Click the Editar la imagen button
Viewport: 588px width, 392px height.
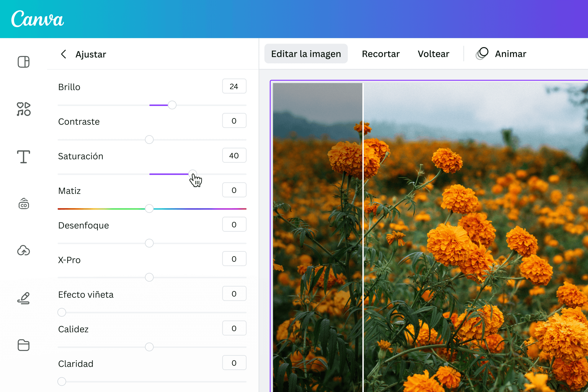pos(306,54)
